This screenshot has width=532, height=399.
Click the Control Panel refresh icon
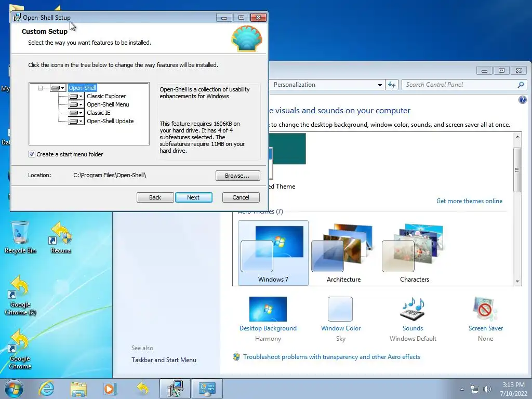392,85
